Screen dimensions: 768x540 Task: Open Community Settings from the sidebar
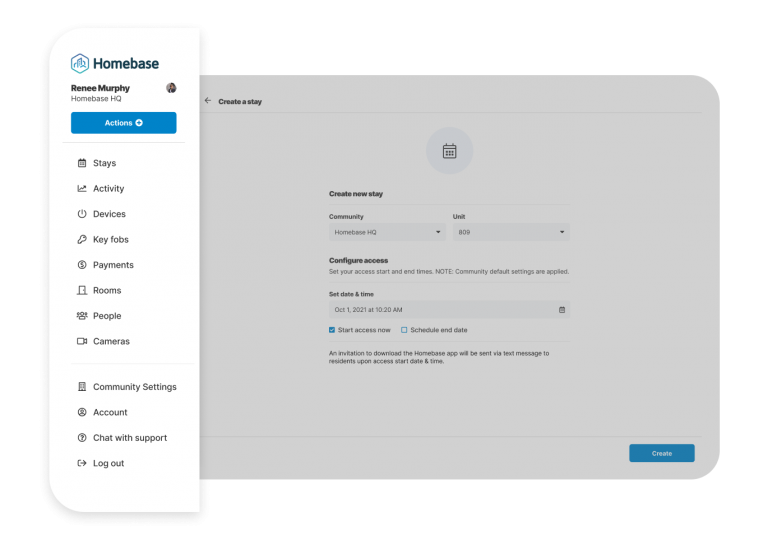click(x=134, y=387)
